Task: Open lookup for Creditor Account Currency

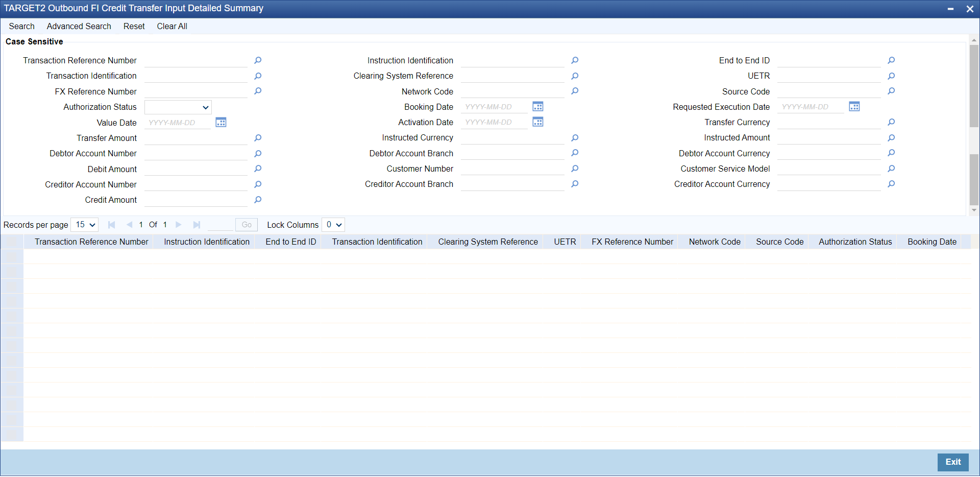Action: pyautogui.click(x=891, y=184)
